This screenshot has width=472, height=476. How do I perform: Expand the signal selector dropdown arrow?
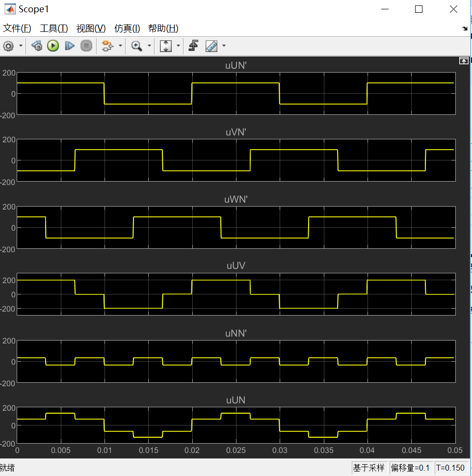pos(120,46)
